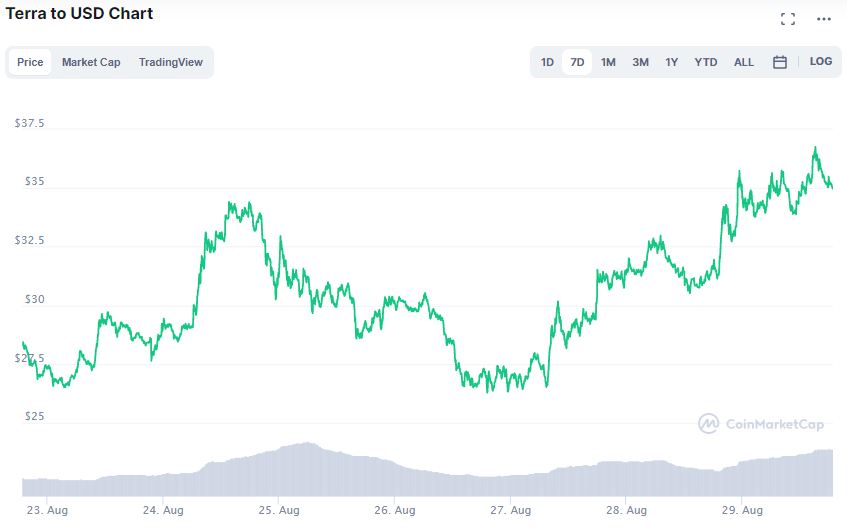Toggle the LOG scale button
847x529 pixels.
tap(821, 62)
